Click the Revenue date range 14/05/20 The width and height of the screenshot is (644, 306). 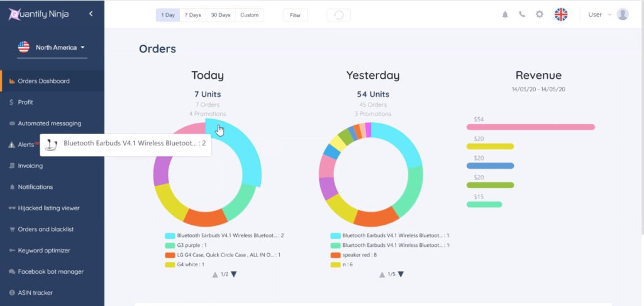click(538, 89)
